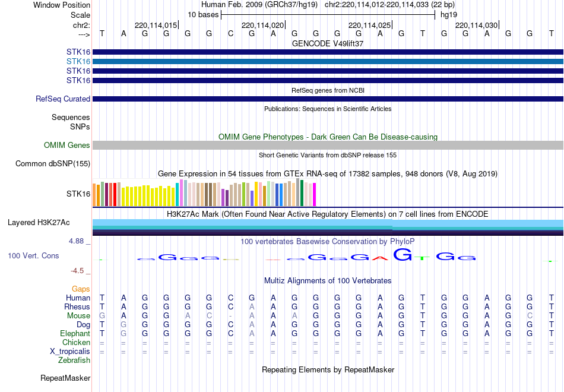
Task: Select the Zebrafish species label
Action: coord(74,361)
